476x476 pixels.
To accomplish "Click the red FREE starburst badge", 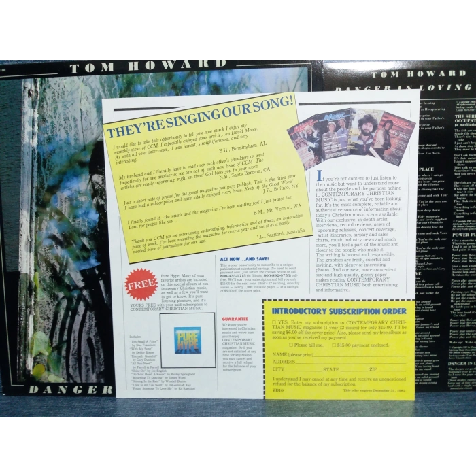I will 141,284.
